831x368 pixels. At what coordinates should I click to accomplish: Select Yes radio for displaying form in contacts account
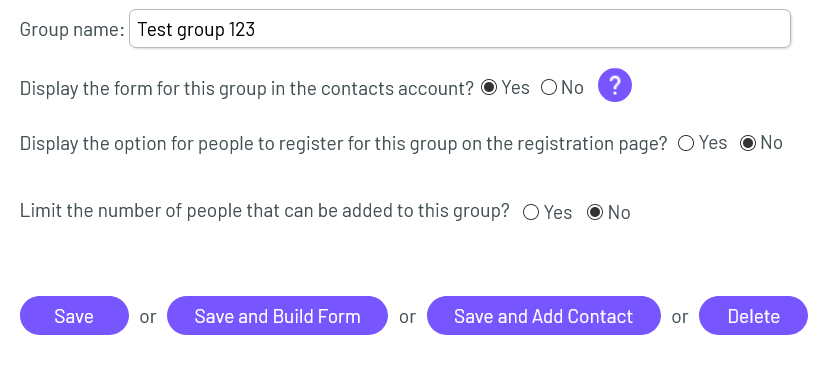click(x=489, y=87)
